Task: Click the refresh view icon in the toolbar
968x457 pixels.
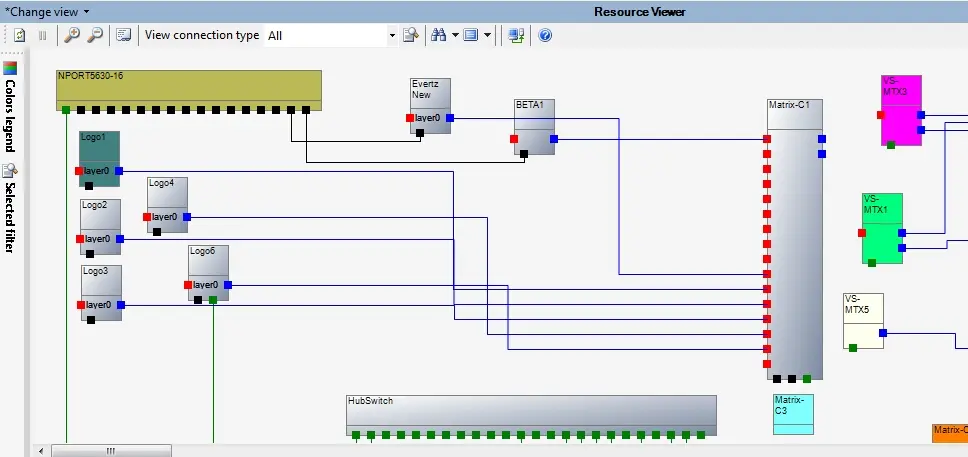Action: pos(20,35)
